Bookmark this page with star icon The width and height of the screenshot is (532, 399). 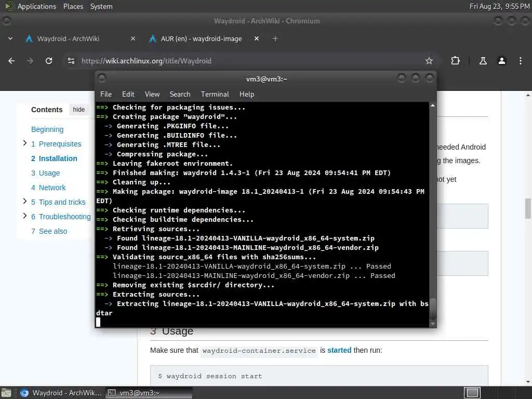point(429,61)
